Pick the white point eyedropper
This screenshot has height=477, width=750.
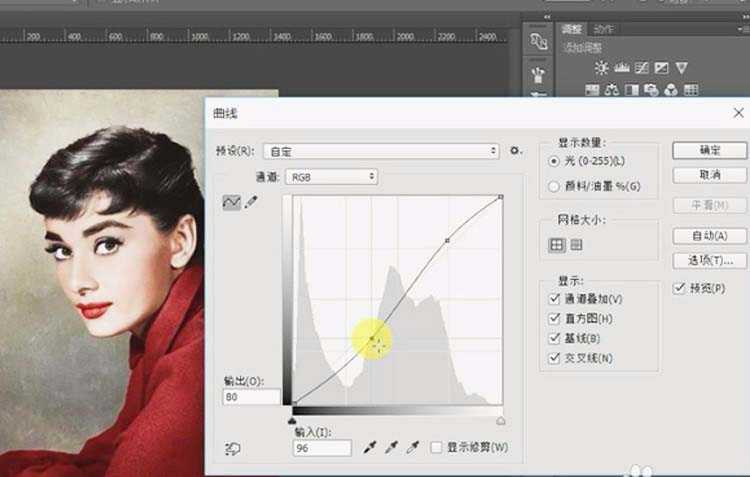[x=411, y=448]
